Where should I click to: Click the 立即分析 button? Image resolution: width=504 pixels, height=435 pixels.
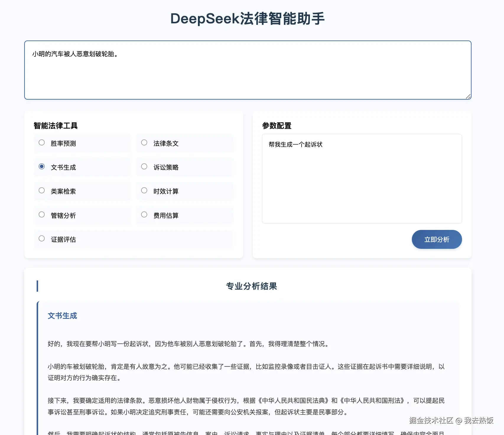(x=437, y=239)
